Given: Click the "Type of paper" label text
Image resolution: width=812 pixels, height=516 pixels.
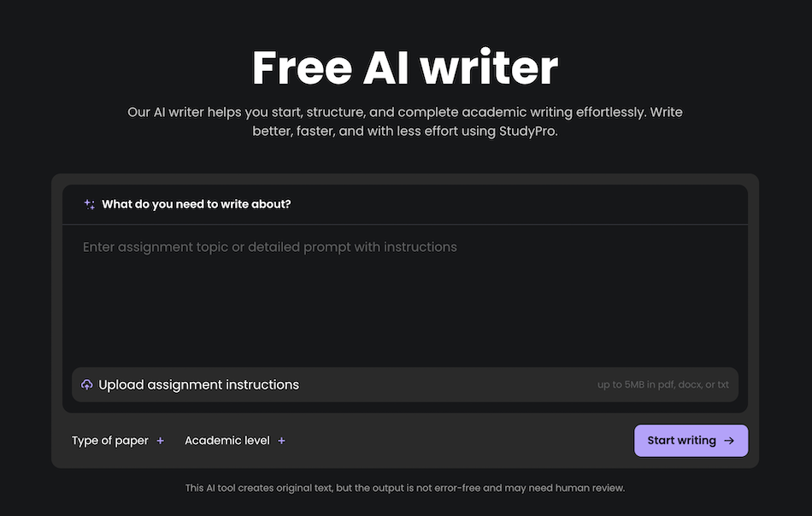Looking at the screenshot, I should (x=109, y=441).
